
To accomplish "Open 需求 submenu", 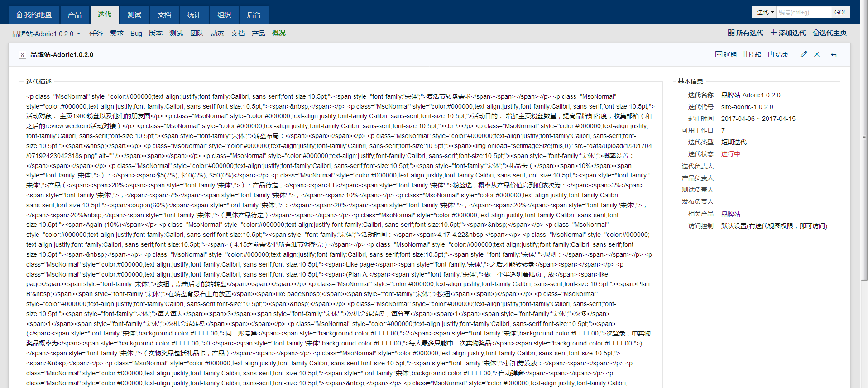I will (117, 33).
